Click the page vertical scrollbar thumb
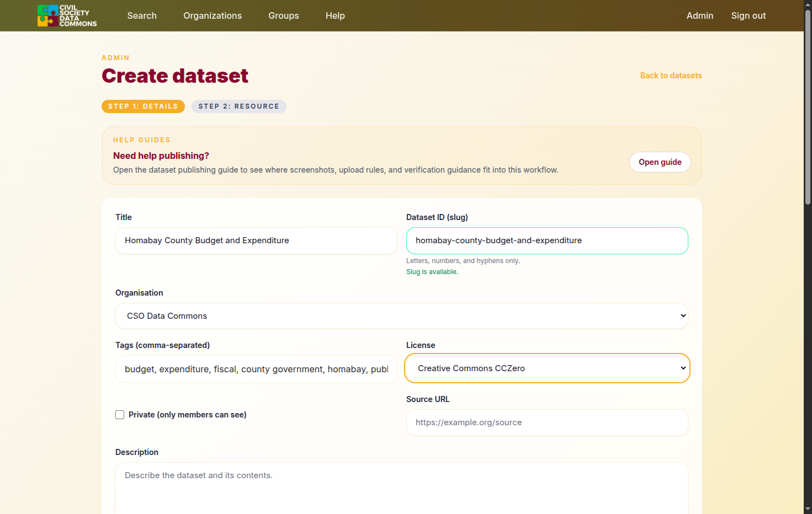Screen dimensions: 812x514 808,108
